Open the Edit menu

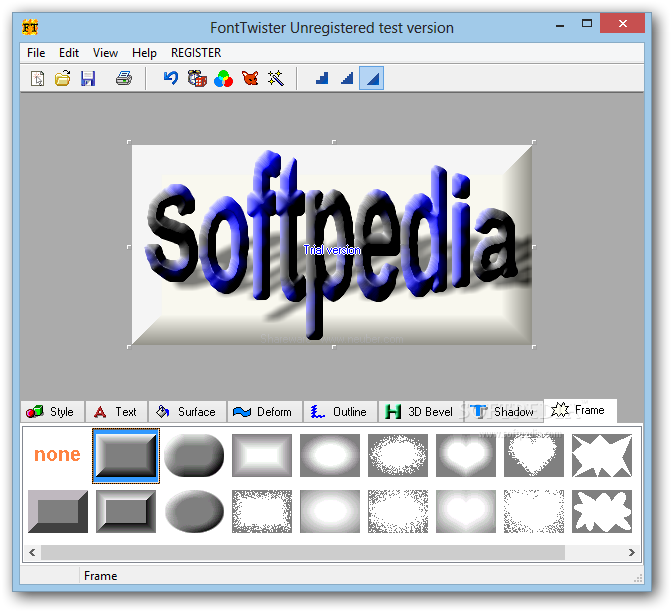69,53
